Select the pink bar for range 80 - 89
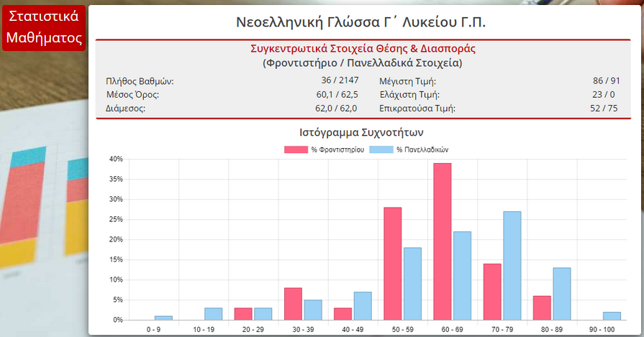 pyautogui.click(x=542, y=308)
